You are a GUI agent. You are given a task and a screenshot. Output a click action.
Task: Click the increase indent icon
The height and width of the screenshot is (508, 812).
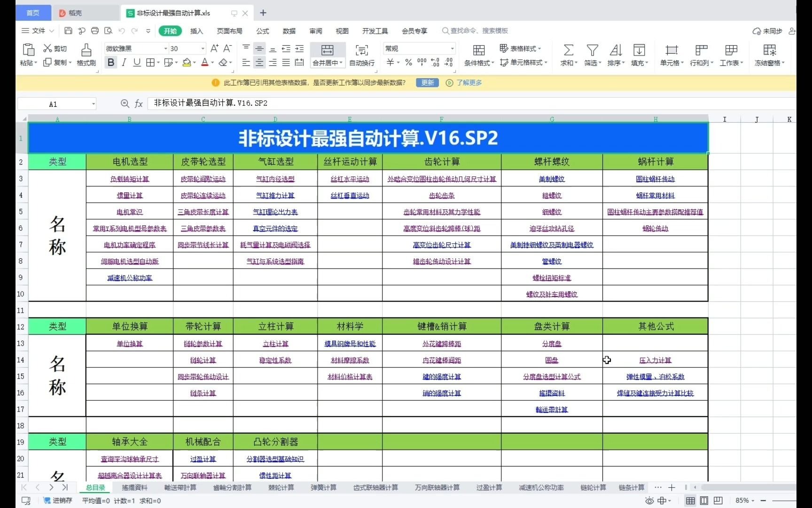click(x=299, y=48)
